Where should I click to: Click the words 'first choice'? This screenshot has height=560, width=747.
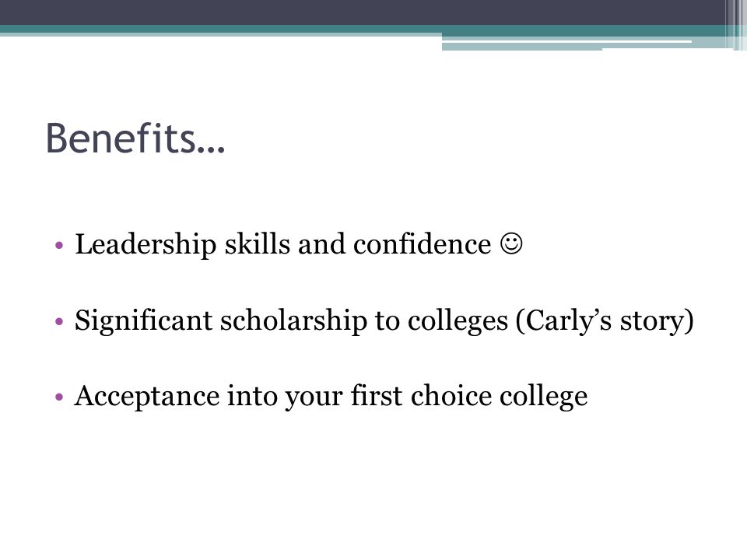click(421, 396)
